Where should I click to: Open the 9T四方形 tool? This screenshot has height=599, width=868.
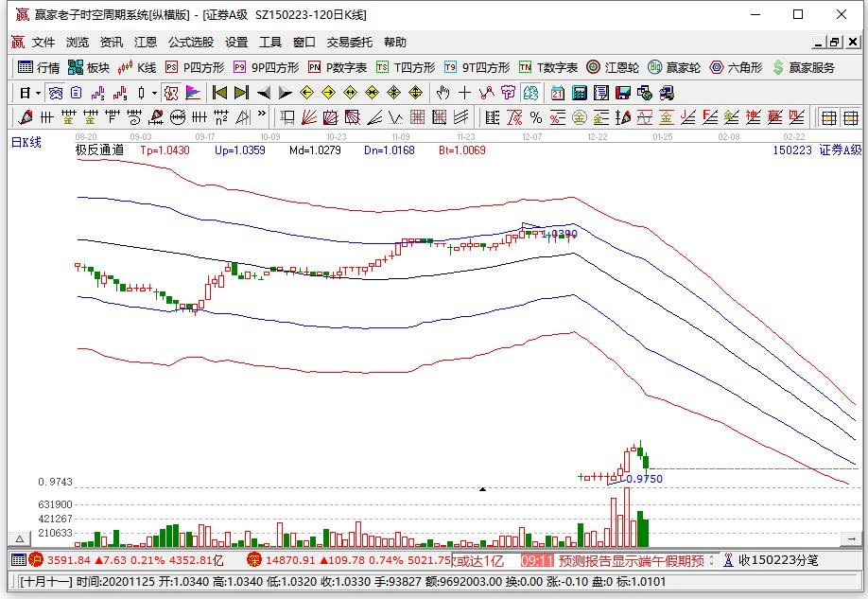tap(477, 67)
